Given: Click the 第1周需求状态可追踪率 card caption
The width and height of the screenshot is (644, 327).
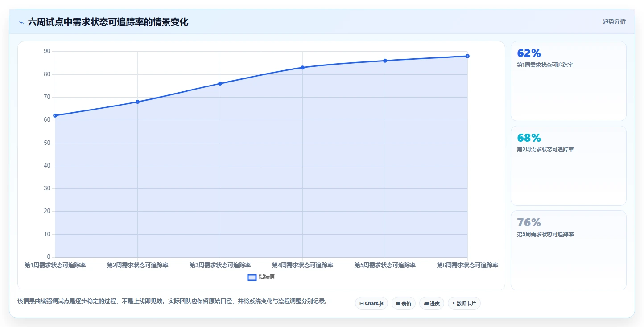Looking at the screenshot, I should [x=545, y=65].
